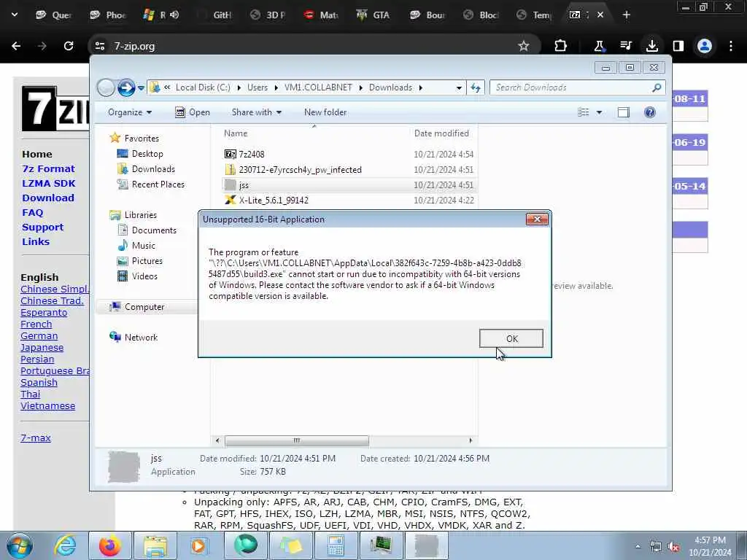Switch to the 3D P tab
Screen dimensions: 747x560
(268, 15)
